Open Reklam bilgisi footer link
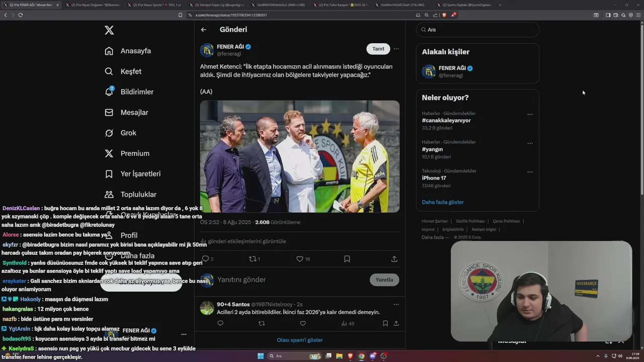This screenshot has width=644, height=362. [x=484, y=229]
